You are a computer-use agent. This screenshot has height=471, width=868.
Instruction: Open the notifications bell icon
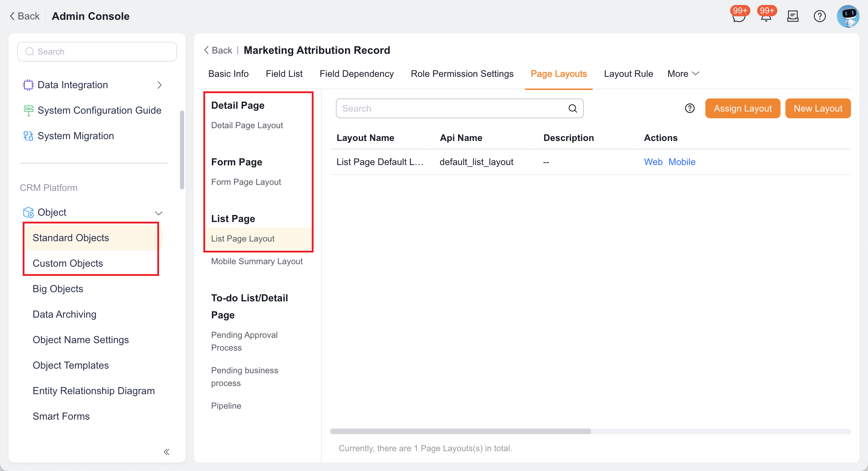tap(766, 16)
